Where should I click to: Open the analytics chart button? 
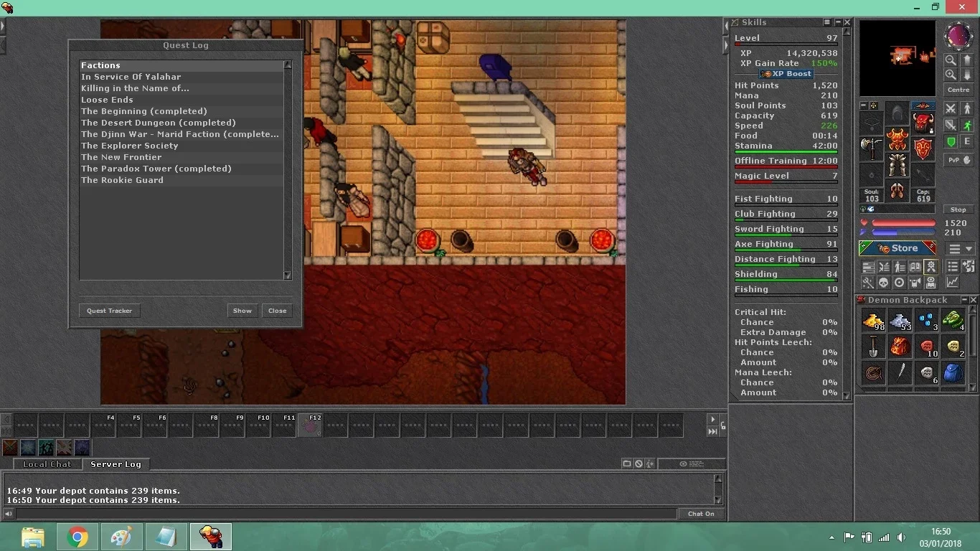953,282
